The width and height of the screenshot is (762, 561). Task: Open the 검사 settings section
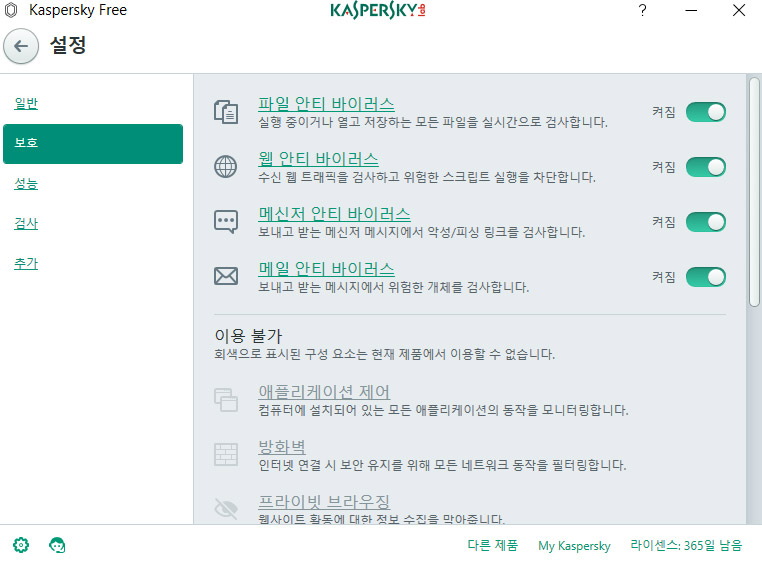[26, 223]
